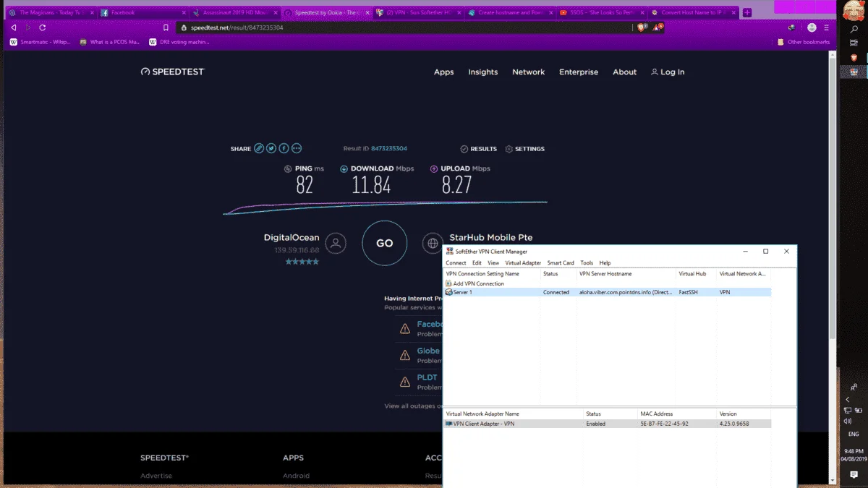This screenshot has width=868, height=488.
Task: Open Network in Speedtest nav
Action: (529, 72)
